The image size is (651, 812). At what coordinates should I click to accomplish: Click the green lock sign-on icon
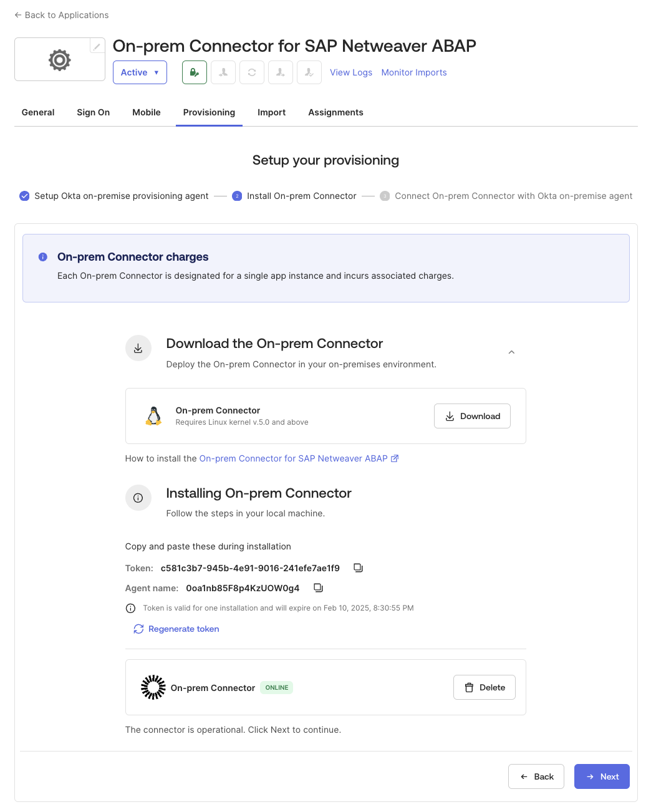pos(195,72)
